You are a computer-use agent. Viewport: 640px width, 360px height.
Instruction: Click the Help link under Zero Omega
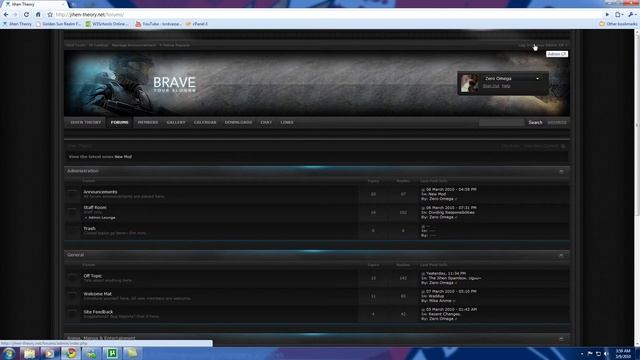506,86
